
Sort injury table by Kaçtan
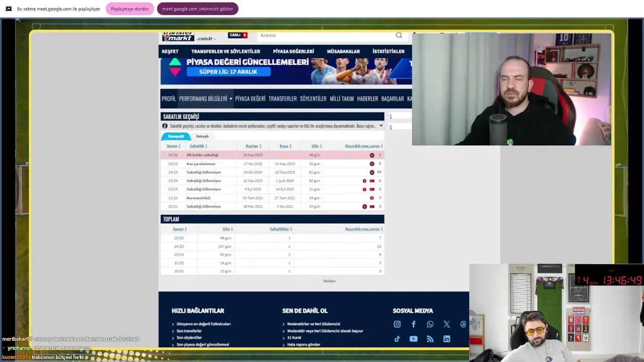pos(254,146)
